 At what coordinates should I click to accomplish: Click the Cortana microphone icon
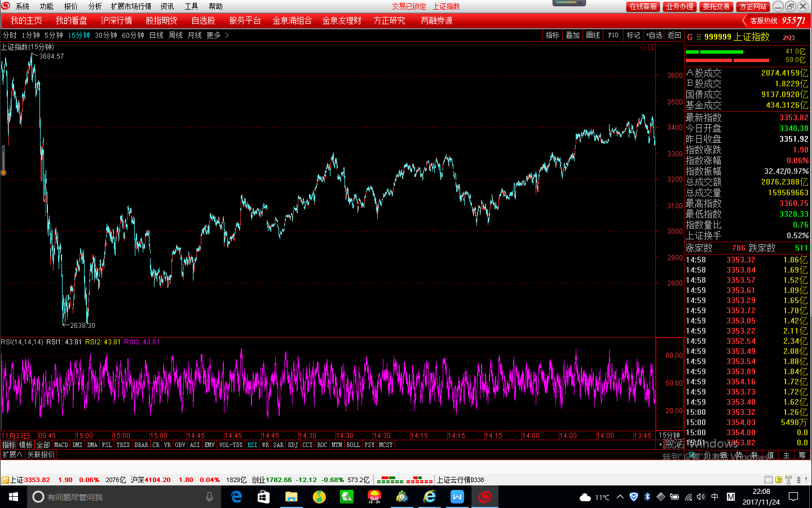pyautogui.click(x=209, y=497)
